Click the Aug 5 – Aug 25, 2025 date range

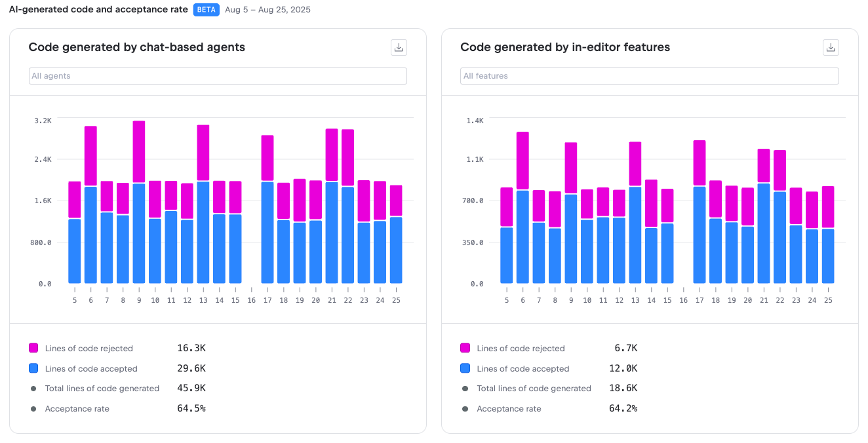(x=267, y=10)
